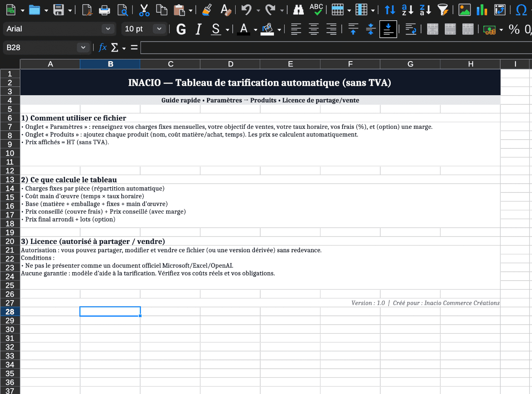Cut the selection with the scissors icon
This screenshot has width=532, height=394.
point(144,10)
